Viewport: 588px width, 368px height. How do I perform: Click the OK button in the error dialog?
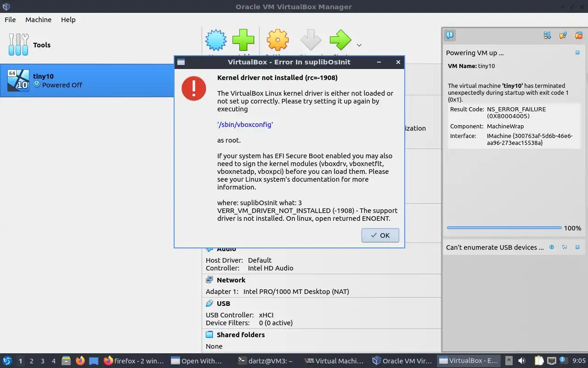[x=380, y=235]
